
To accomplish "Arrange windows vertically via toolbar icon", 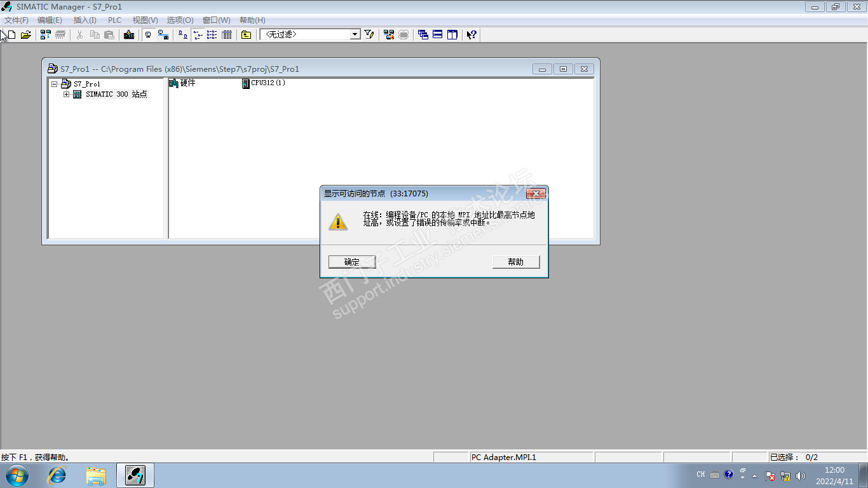I will (452, 34).
